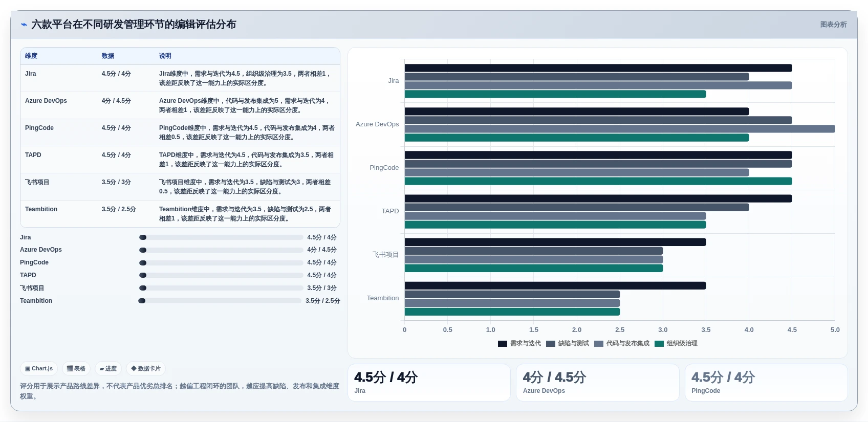Open the PingCode 4.5分 / 4分 data card

[x=766, y=383]
